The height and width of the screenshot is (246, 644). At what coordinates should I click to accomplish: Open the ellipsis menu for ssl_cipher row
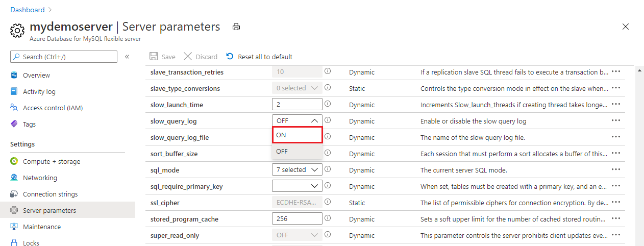616,202
